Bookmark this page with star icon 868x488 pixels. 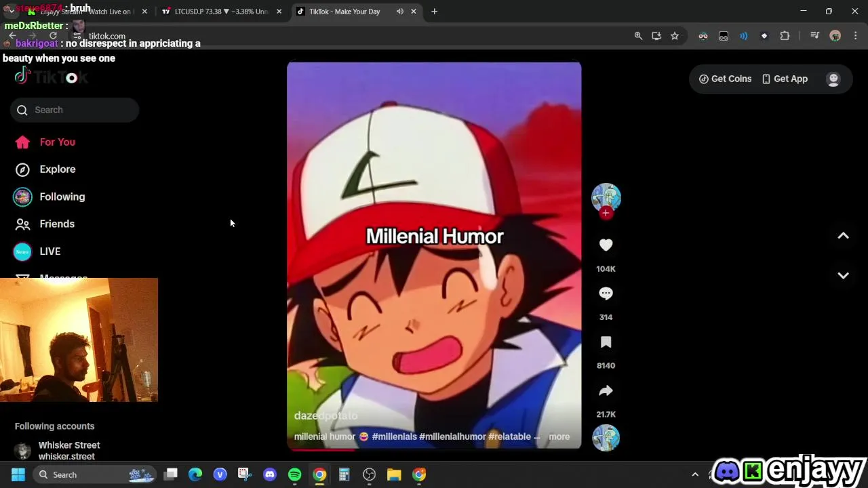coord(675,36)
